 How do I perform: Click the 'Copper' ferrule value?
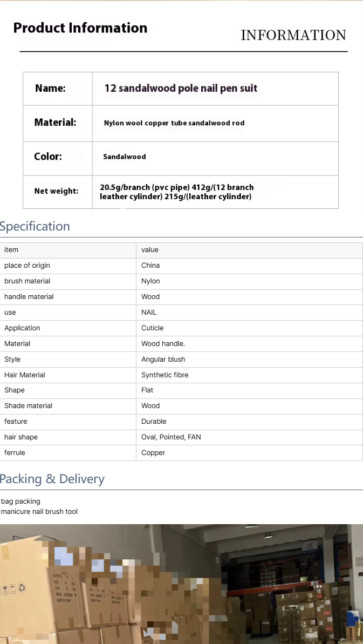coord(153,453)
